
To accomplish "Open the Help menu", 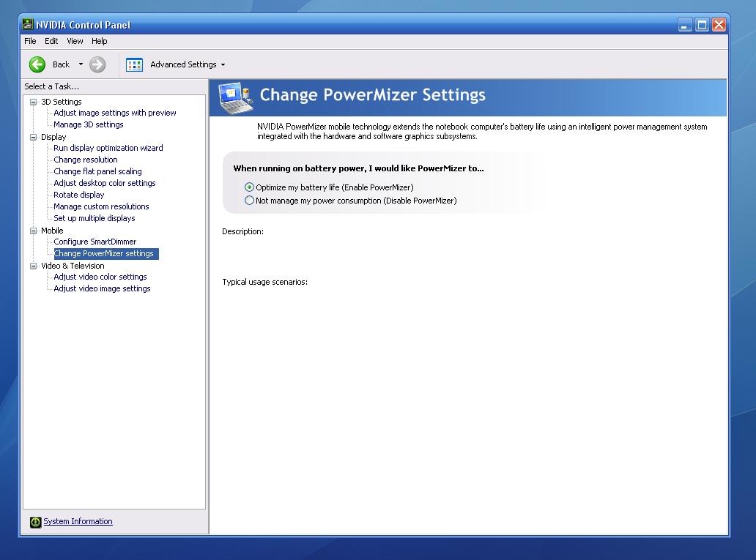I will click(x=100, y=41).
